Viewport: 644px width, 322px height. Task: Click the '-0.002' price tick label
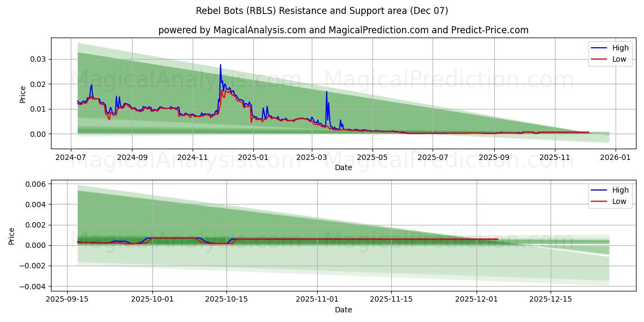[34, 266]
